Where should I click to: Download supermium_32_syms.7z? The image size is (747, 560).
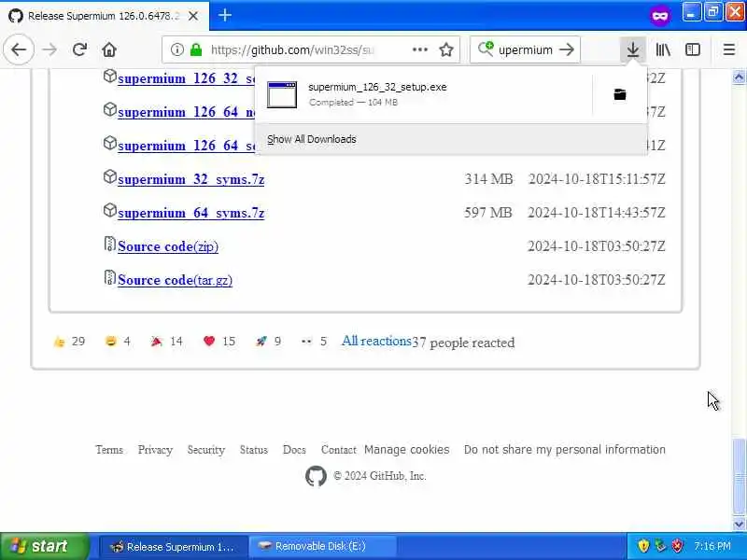pos(190,179)
